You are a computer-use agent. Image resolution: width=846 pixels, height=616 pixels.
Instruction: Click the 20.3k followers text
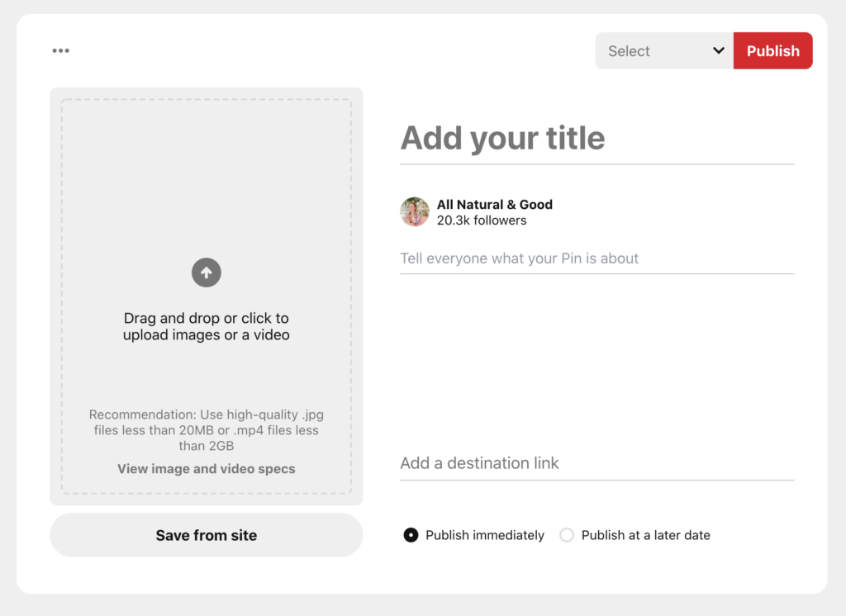click(482, 220)
